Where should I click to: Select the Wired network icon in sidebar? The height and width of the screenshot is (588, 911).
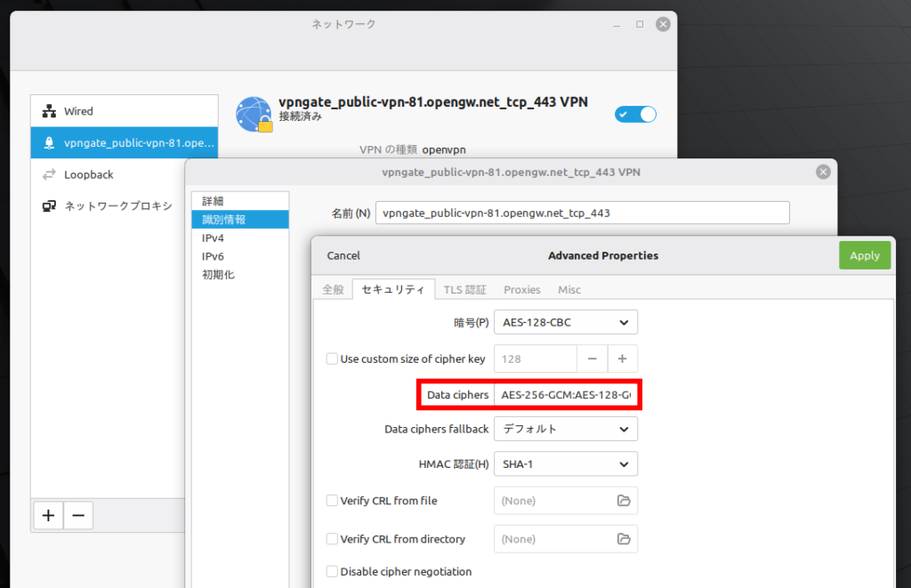48,110
